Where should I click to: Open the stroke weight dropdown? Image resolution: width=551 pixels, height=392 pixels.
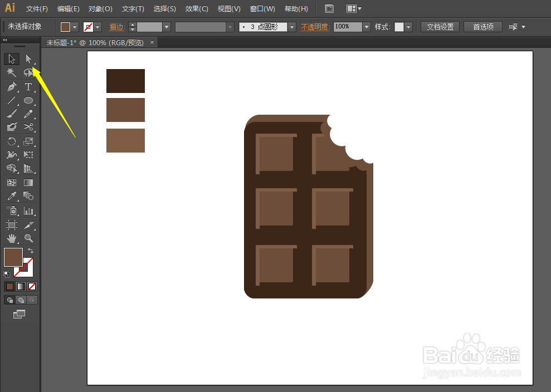167,27
